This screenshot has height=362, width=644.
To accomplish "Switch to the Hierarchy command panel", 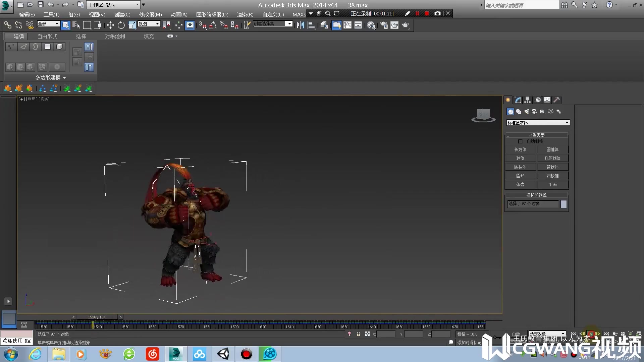I will pyautogui.click(x=527, y=100).
